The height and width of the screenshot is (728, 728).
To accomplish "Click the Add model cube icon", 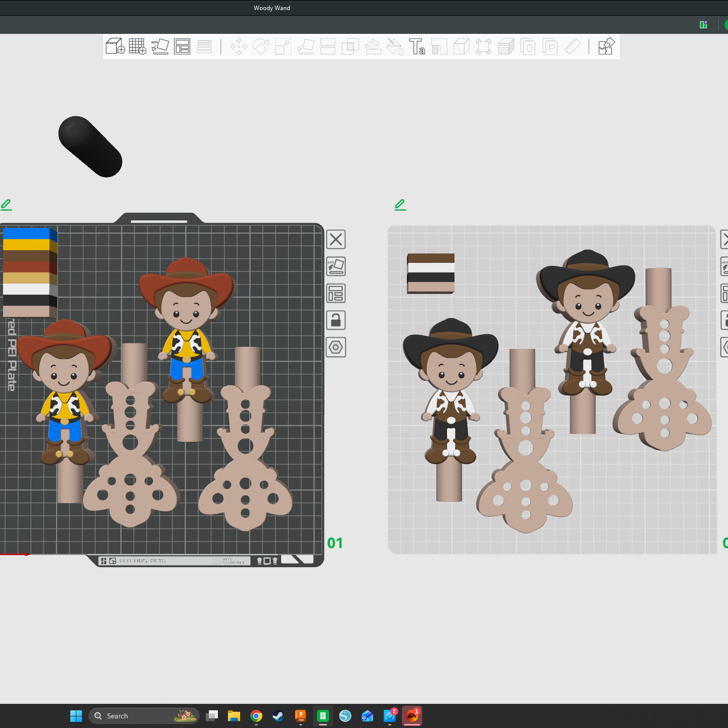I will pyautogui.click(x=115, y=47).
